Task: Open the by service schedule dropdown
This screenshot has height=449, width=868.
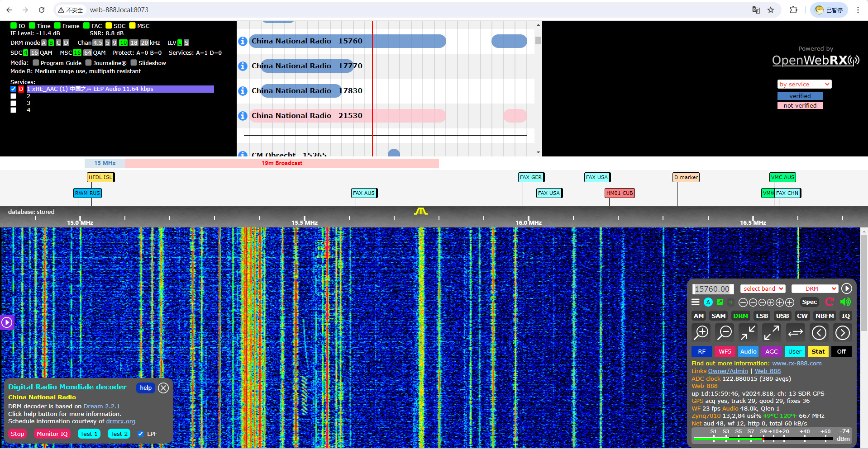Action: coord(804,85)
